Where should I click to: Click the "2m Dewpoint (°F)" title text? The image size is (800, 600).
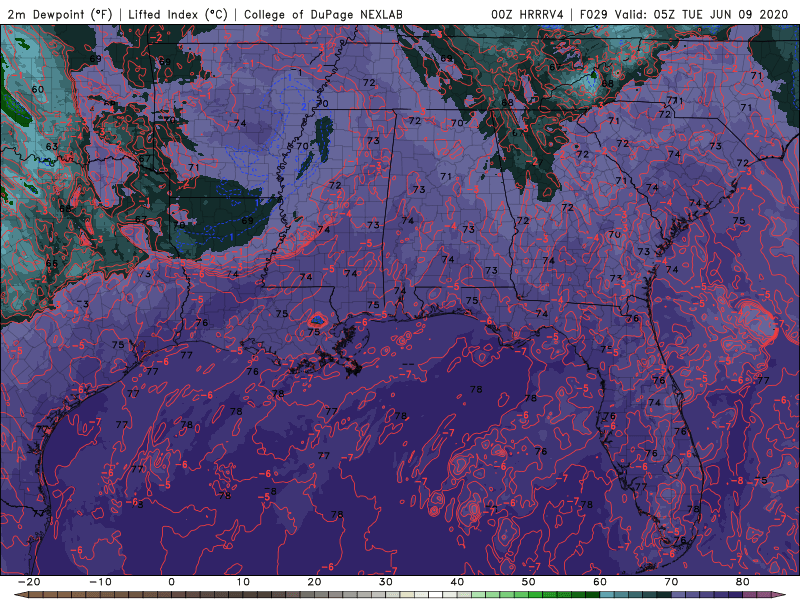point(60,14)
